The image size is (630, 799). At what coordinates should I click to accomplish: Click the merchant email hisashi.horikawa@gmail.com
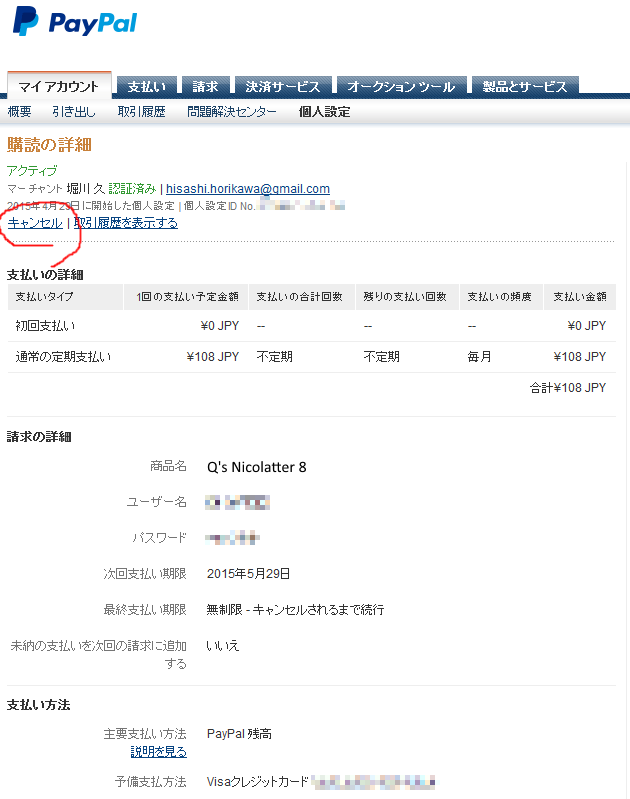click(248, 189)
